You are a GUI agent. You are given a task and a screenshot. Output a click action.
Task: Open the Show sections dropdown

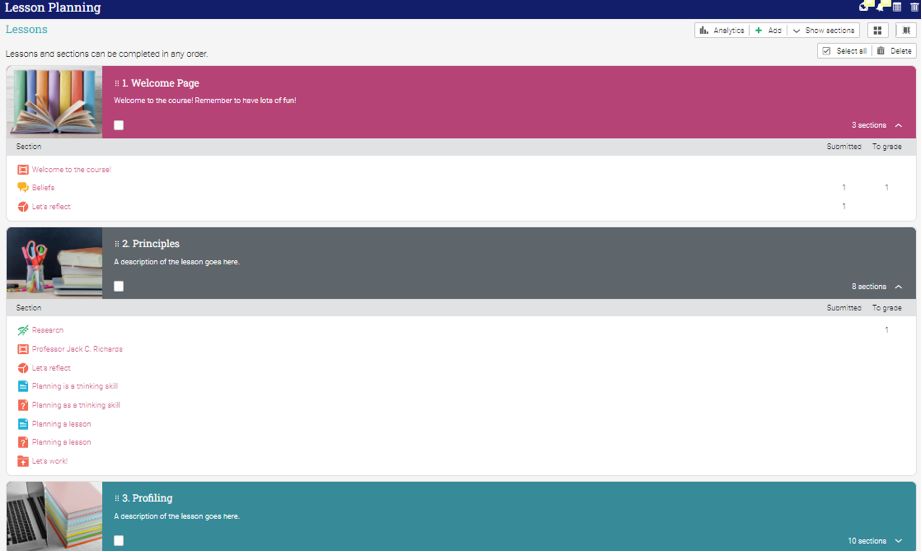(823, 31)
